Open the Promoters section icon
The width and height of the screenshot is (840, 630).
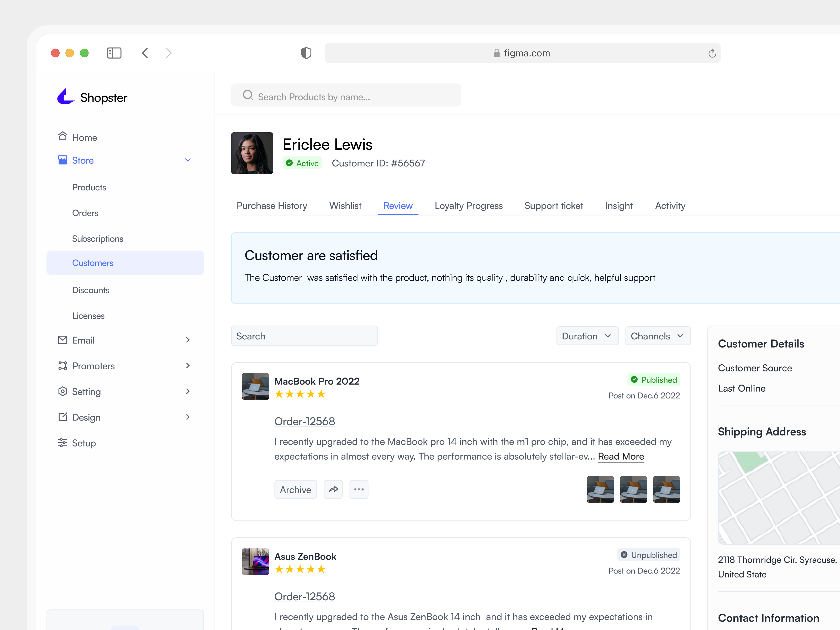coord(63,366)
